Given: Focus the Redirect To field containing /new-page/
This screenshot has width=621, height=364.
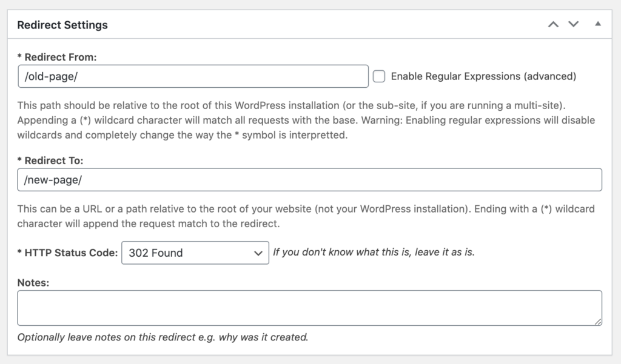Looking at the screenshot, I should coord(310,180).
